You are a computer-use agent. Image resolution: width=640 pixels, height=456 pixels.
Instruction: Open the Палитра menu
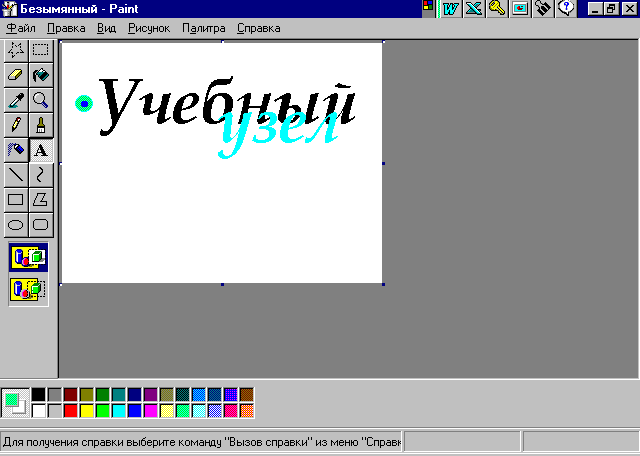[x=204, y=28]
